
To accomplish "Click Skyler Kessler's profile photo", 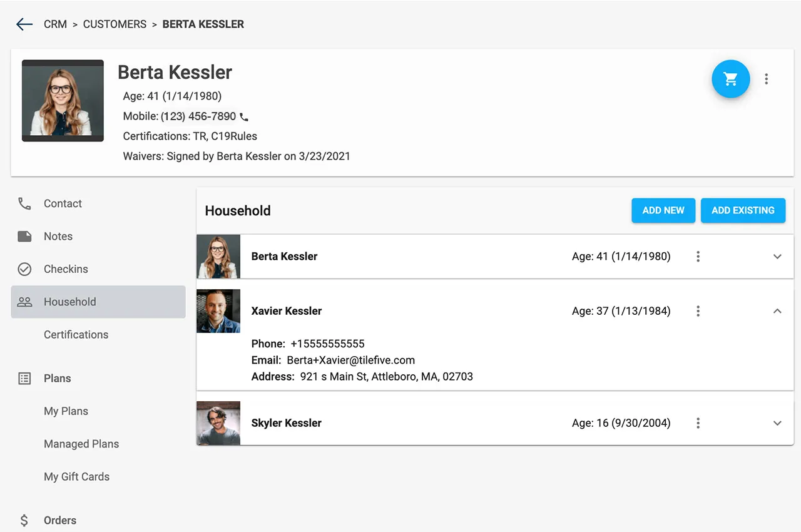I will (218, 422).
